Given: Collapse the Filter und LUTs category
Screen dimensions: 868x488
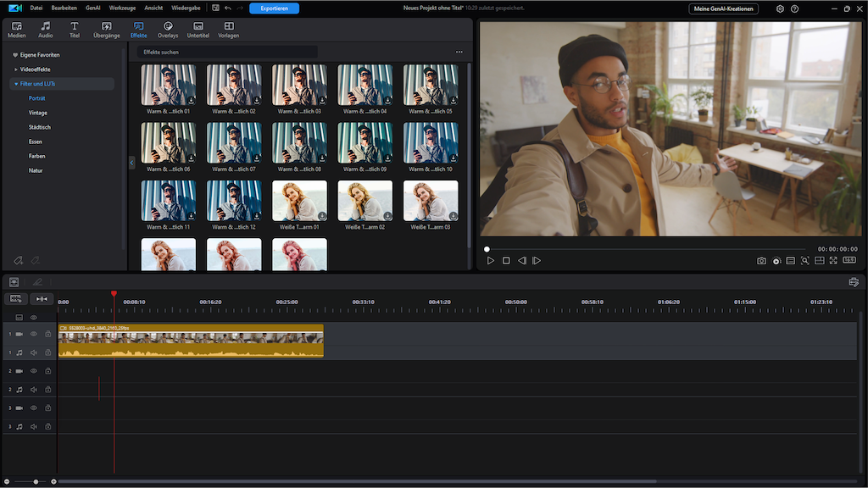Looking at the screenshot, I should point(14,84).
